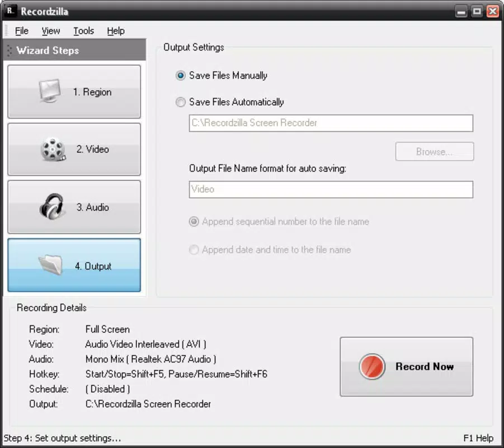Click the Browse... button
The height and width of the screenshot is (448, 504).
(435, 151)
